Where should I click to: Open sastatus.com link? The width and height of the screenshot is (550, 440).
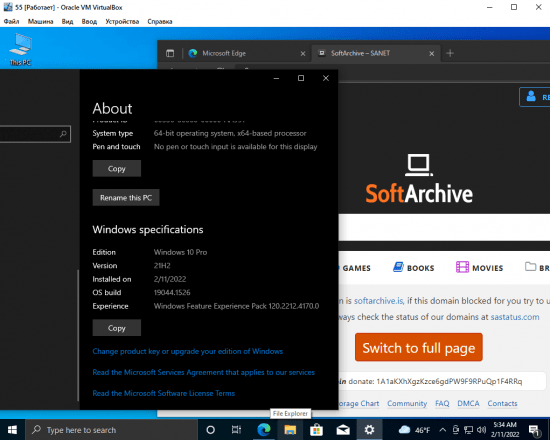[x=515, y=317]
